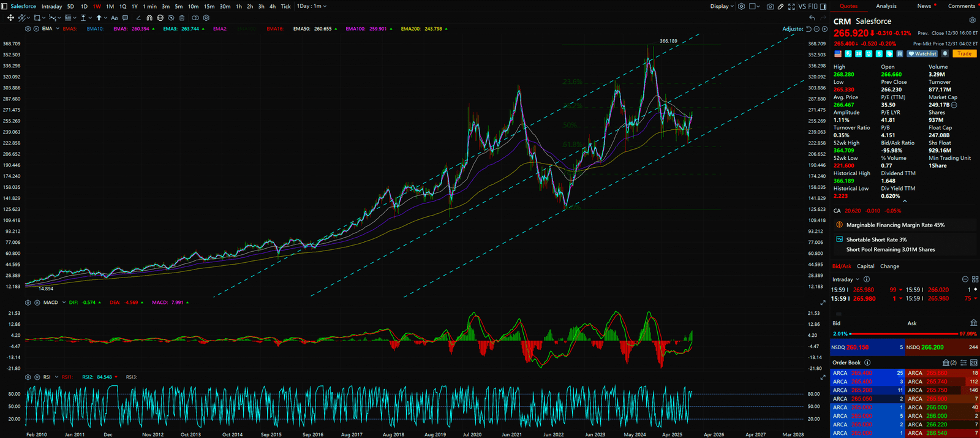Expand the Intraday dropdown in trades panel

(x=845, y=279)
